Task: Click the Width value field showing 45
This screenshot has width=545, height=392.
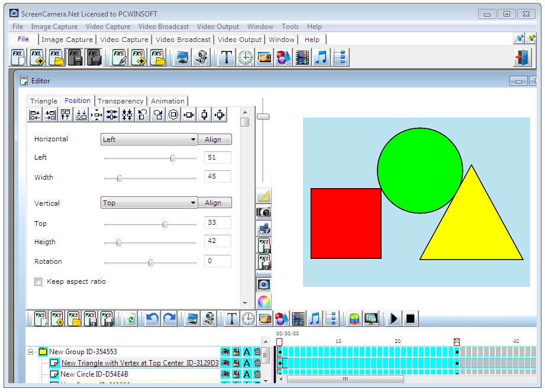Action: 218,176
